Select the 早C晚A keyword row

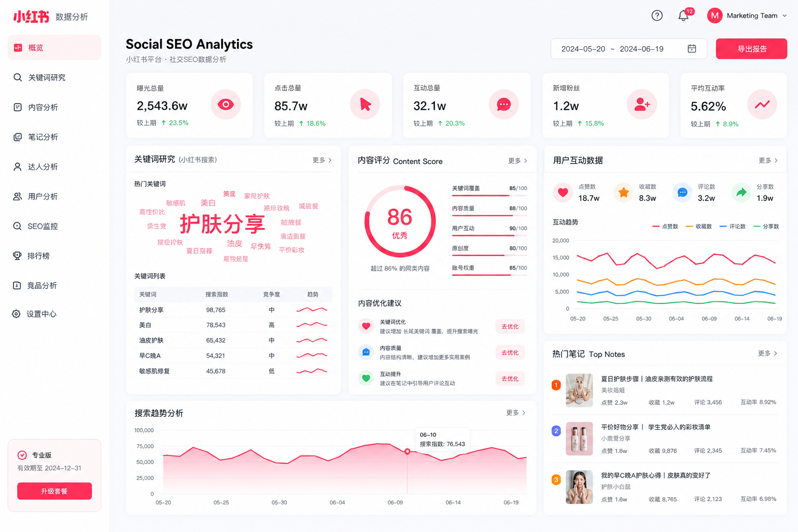pos(233,355)
